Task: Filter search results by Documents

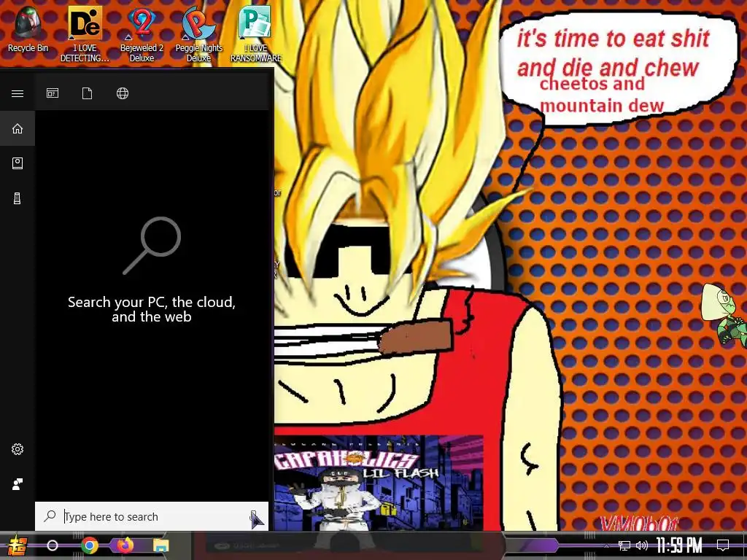Action: pos(88,93)
